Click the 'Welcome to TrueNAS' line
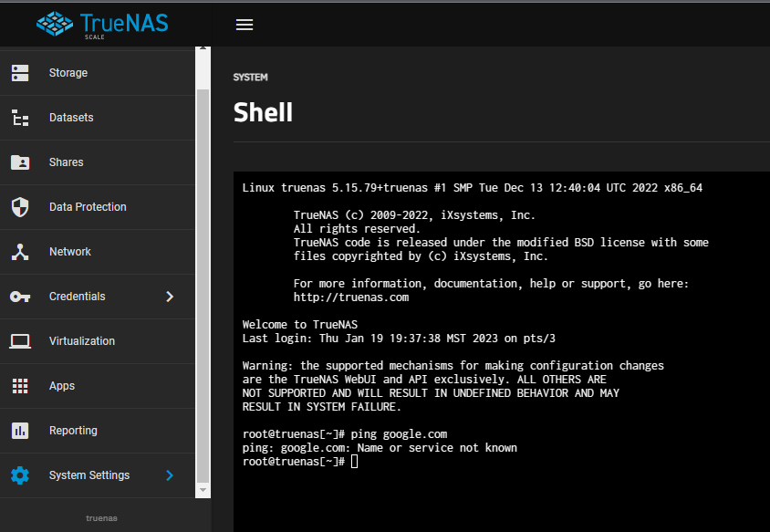Viewport: 770px width, 532px height. point(300,325)
